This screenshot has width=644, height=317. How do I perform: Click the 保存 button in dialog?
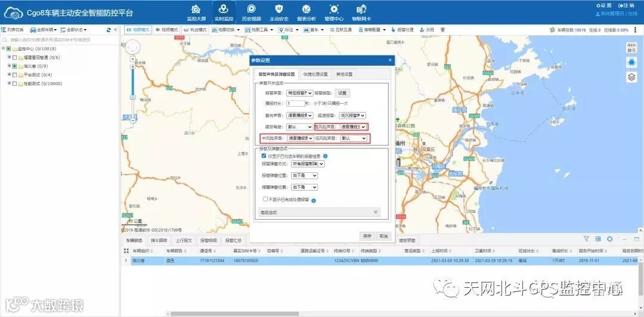click(367, 236)
